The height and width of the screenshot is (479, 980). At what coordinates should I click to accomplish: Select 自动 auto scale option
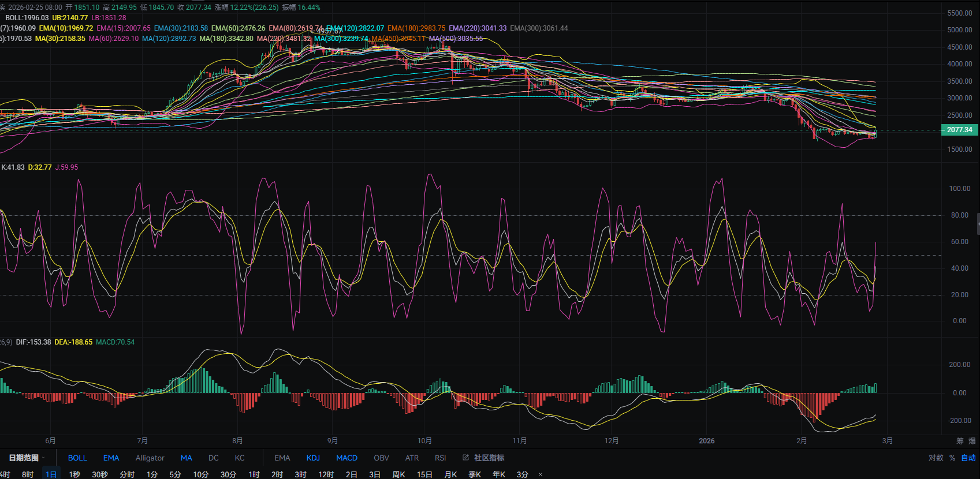click(968, 458)
